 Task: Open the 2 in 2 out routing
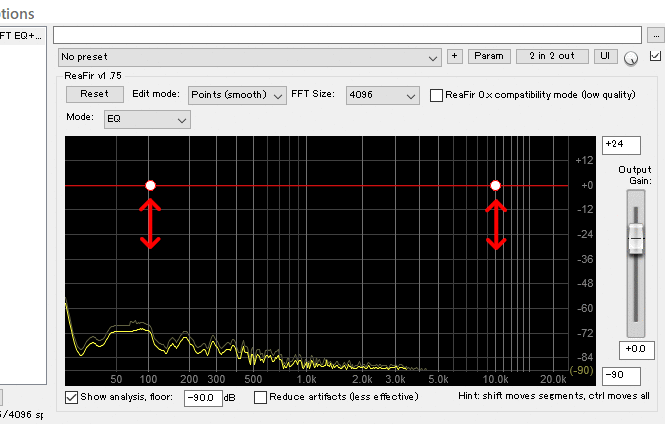tap(552, 57)
